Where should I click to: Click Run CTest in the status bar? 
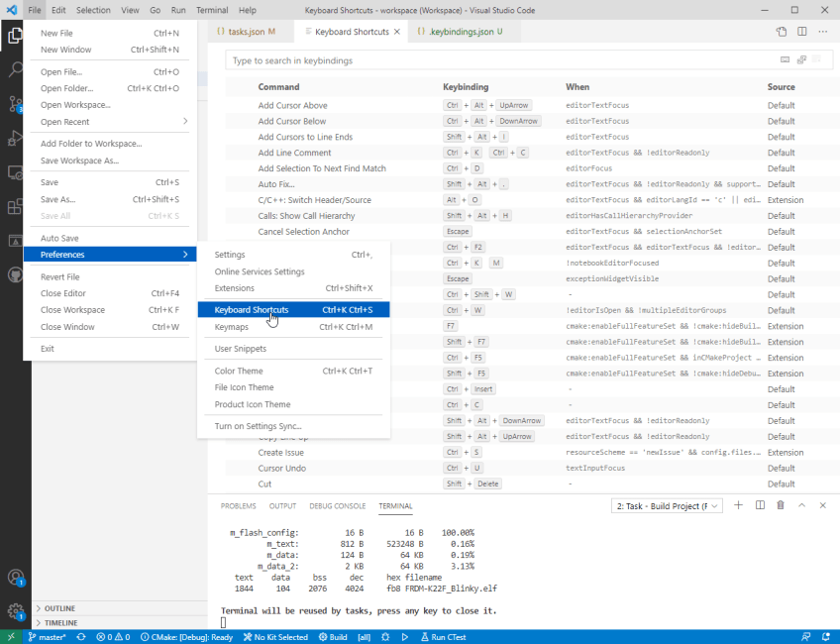[x=444, y=637]
